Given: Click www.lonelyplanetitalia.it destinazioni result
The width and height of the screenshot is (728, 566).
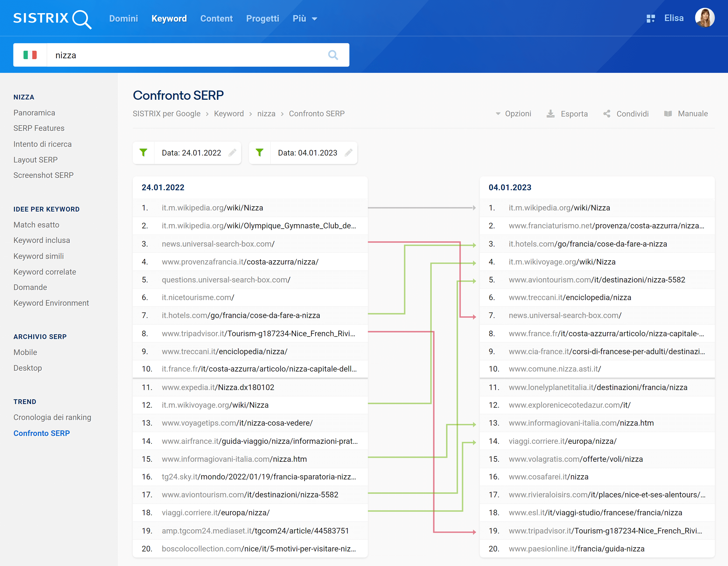Looking at the screenshot, I should click(598, 388).
